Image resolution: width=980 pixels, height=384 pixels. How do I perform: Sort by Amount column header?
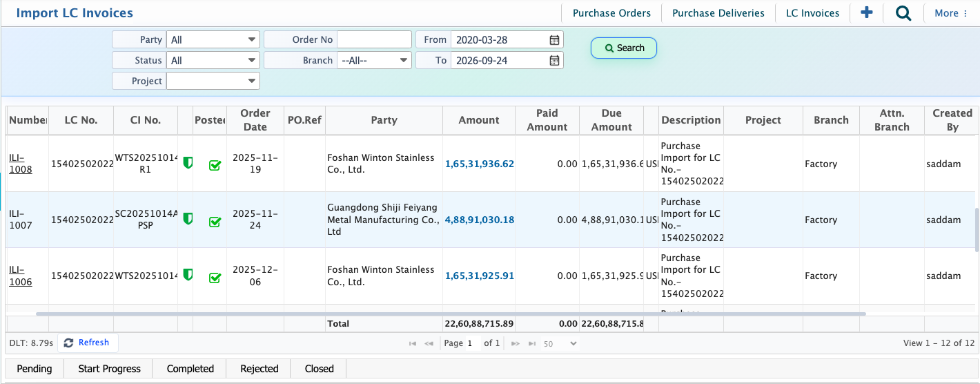[479, 120]
